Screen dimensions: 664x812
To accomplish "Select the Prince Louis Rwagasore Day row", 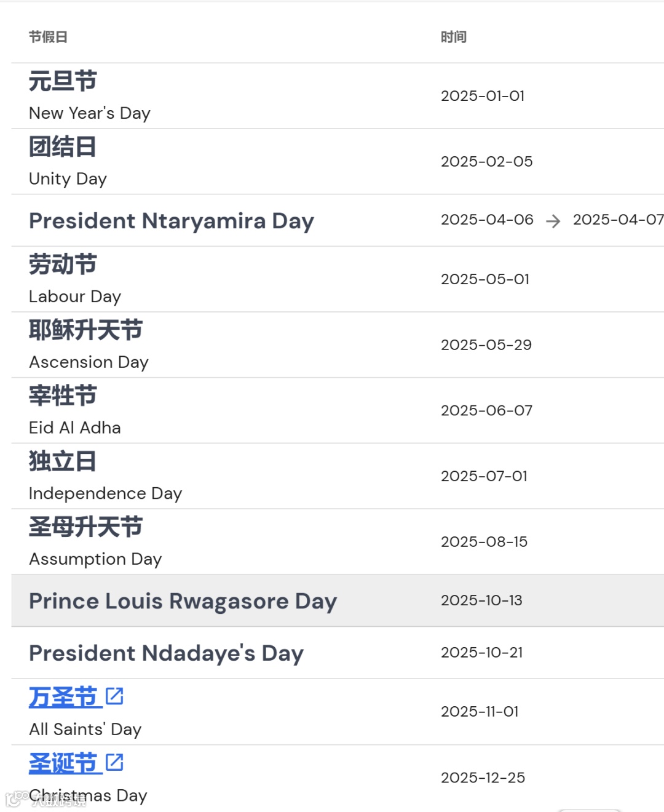I will click(338, 601).
